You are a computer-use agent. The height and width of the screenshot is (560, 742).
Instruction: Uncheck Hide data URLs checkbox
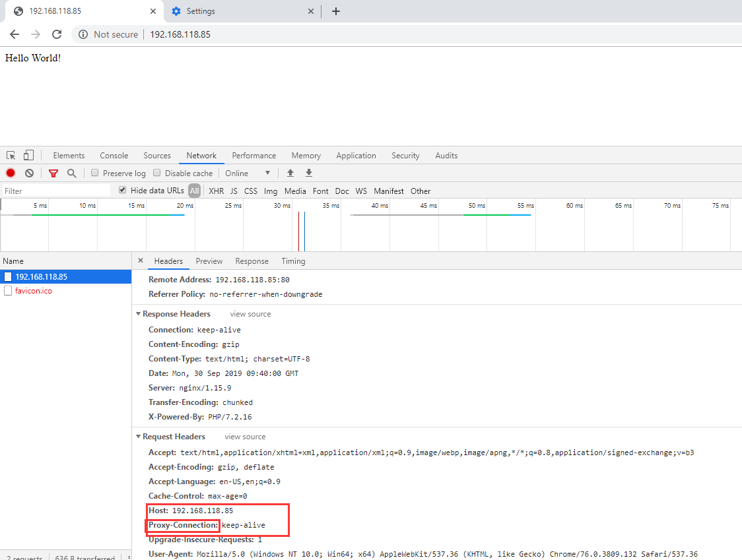122,191
